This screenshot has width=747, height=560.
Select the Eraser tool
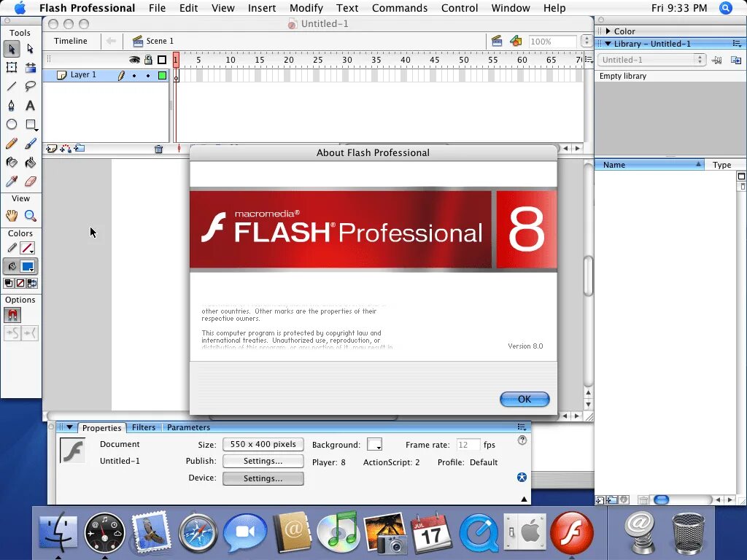pos(30,182)
